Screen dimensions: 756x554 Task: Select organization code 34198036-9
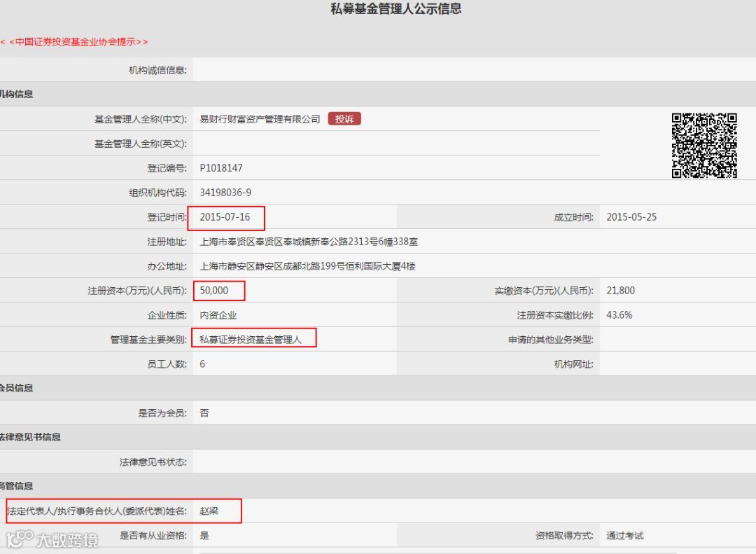click(225, 193)
